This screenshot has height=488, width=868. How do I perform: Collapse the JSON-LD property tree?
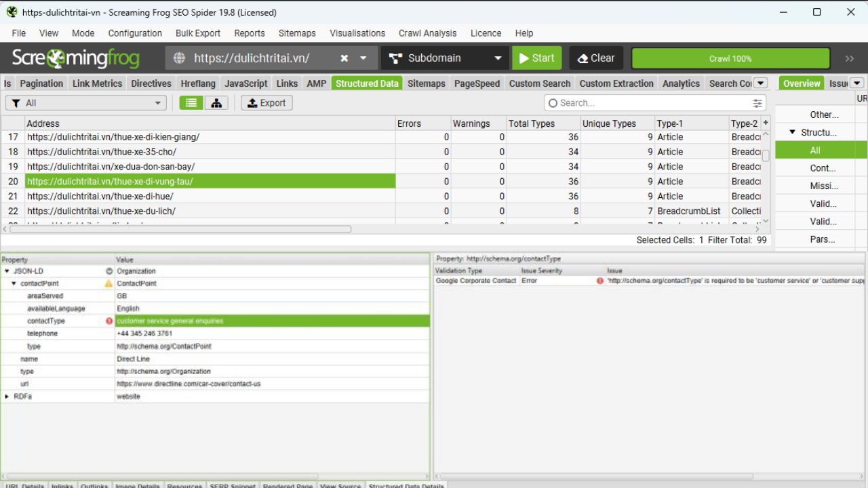(x=7, y=271)
